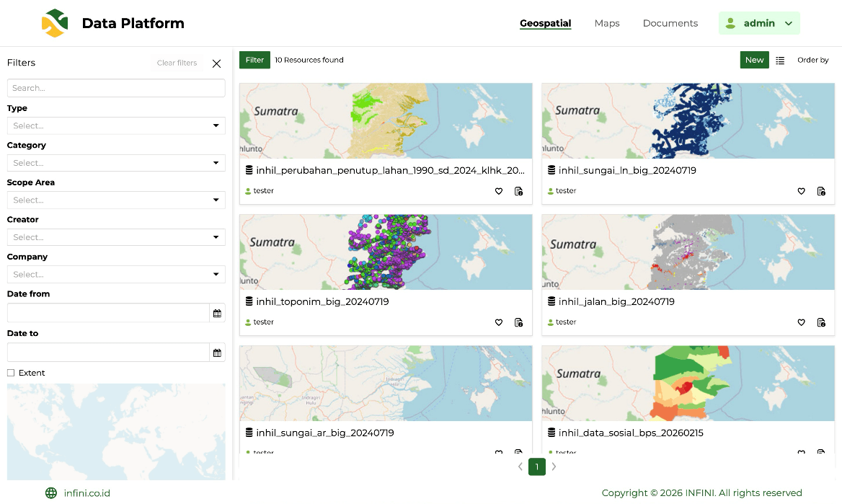Viewport: 842px width, 504px height.
Task: Open the Geospatial tab
Action: 545,23
